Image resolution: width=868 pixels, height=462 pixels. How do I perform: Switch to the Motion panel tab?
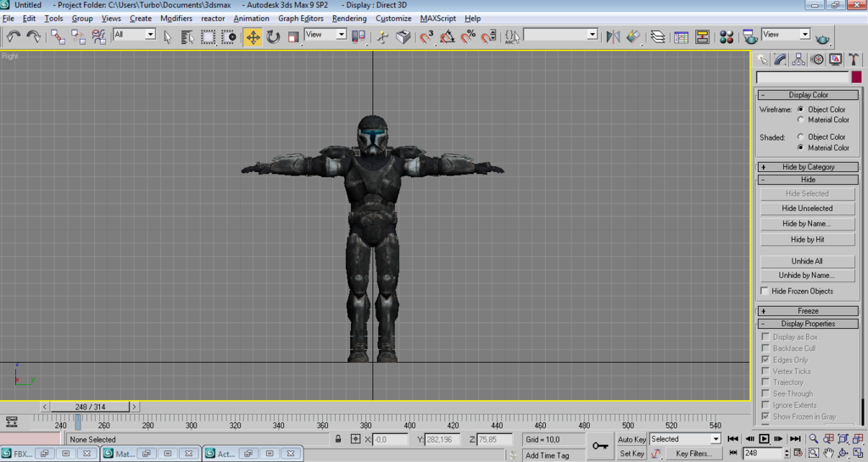click(817, 59)
